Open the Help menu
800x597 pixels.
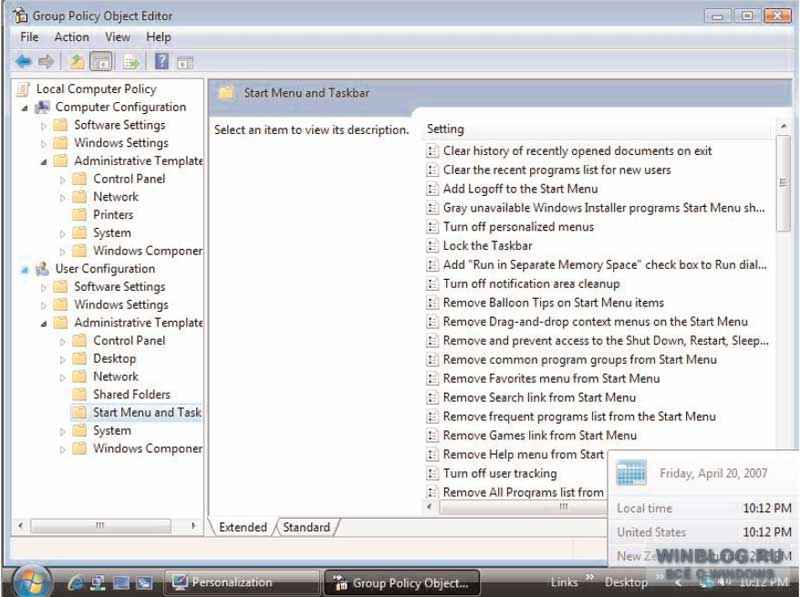coord(158,37)
